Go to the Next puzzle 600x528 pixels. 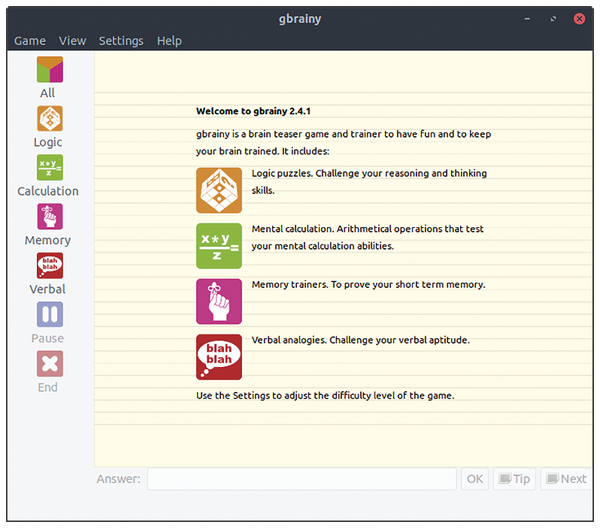coord(566,479)
